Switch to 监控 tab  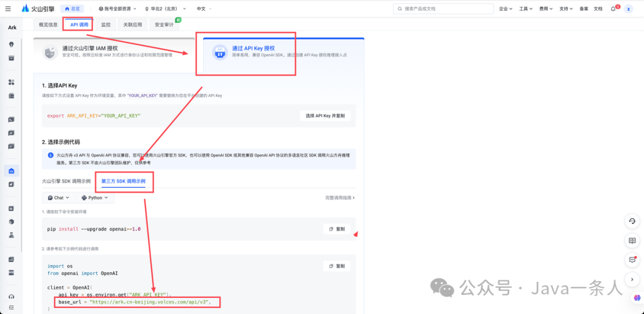(106, 24)
